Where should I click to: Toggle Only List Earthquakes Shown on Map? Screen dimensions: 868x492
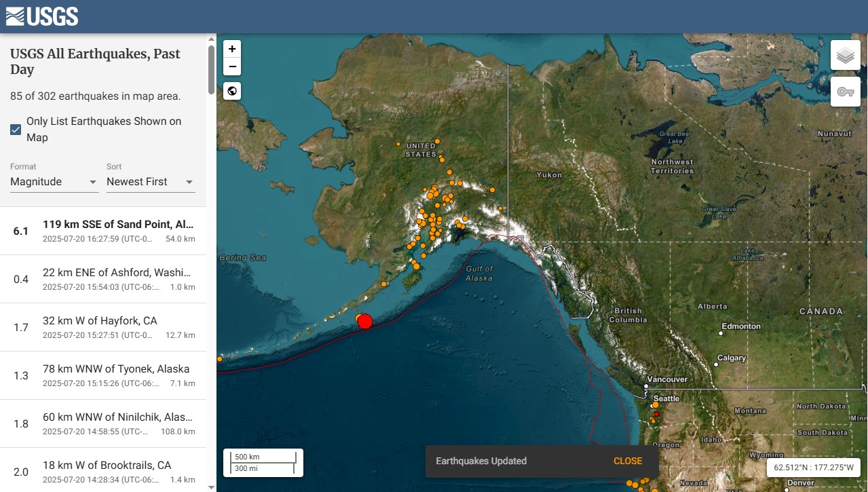[16, 130]
